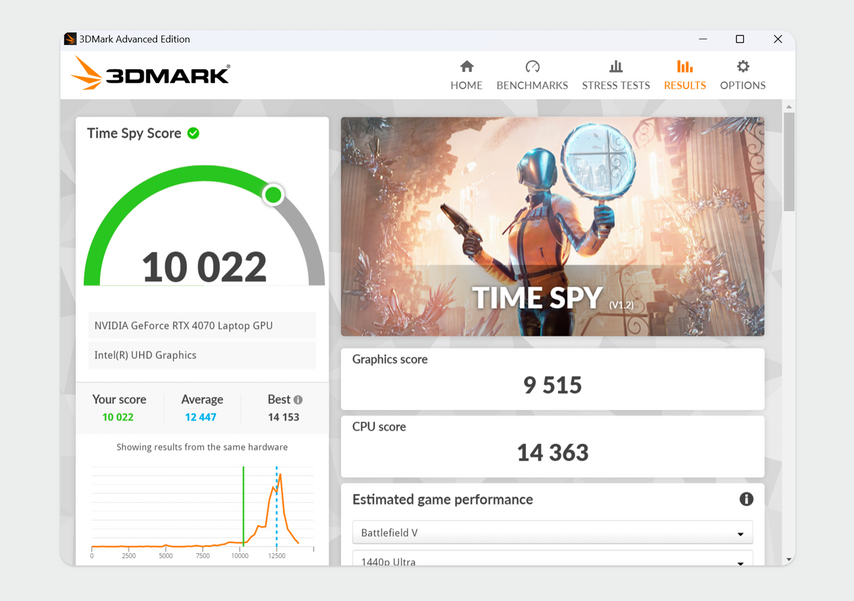854x601 pixels.
Task: Click 'Showing results from the same hardware' text
Action: click(x=202, y=447)
